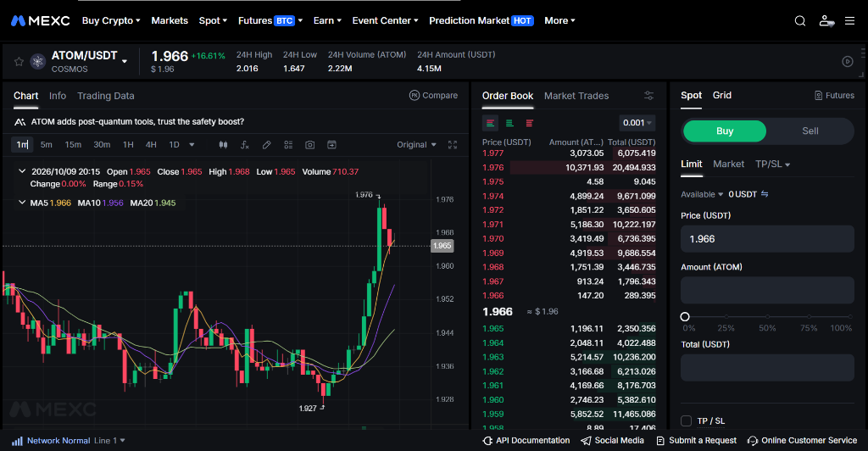Image resolution: width=868 pixels, height=451 pixels.
Task: Open Futures shortcut in trade panel
Action: click(834, 96)
